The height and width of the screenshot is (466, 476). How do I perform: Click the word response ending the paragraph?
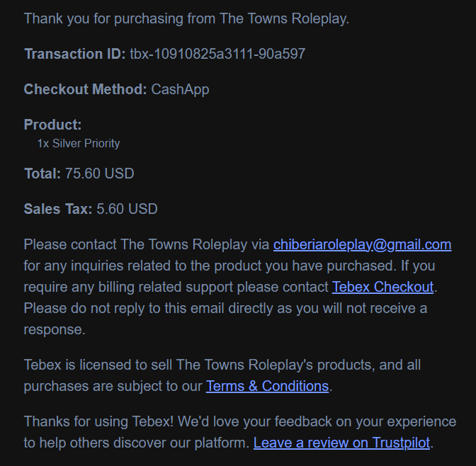coord(55,330)
